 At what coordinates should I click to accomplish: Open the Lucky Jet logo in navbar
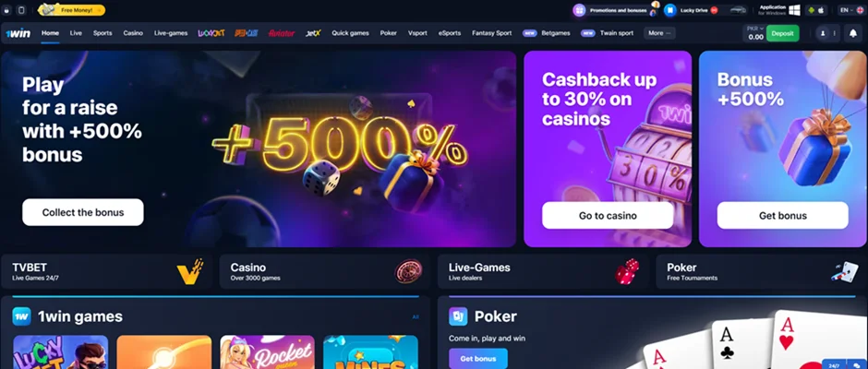pyautogui.click(x=211, y=33)
